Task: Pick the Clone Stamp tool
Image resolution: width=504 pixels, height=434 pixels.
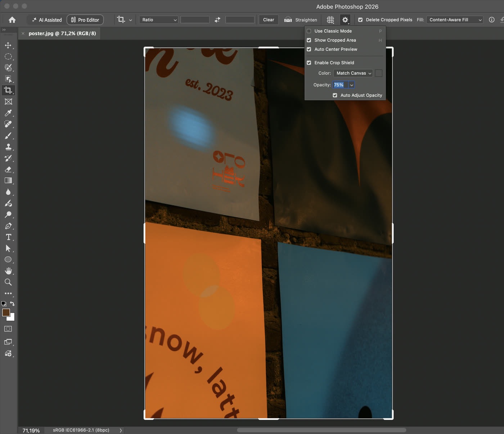Action: pyautogui.click(x=8, y=147)
